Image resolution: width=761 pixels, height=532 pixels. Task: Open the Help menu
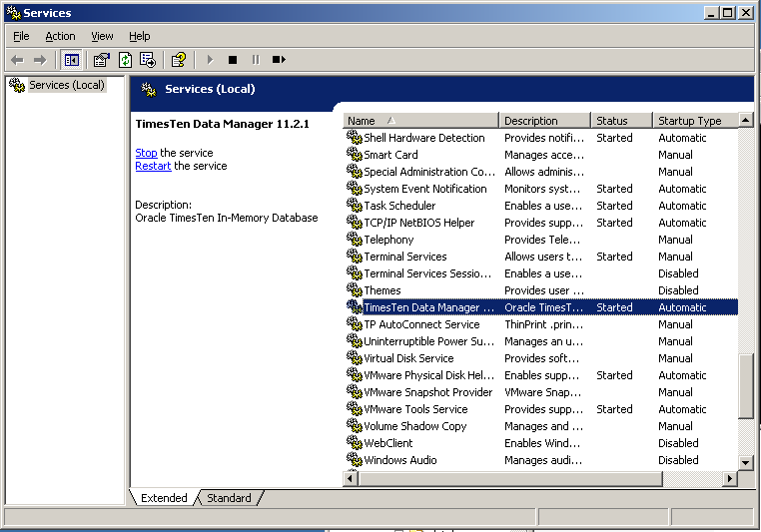coord(139,36)
